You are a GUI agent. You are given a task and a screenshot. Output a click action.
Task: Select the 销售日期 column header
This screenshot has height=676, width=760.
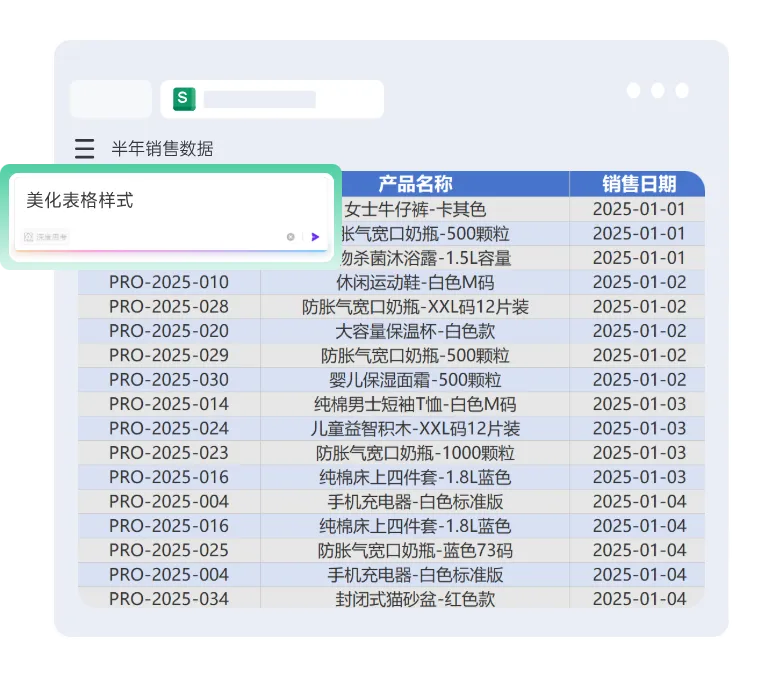point(638,184)
